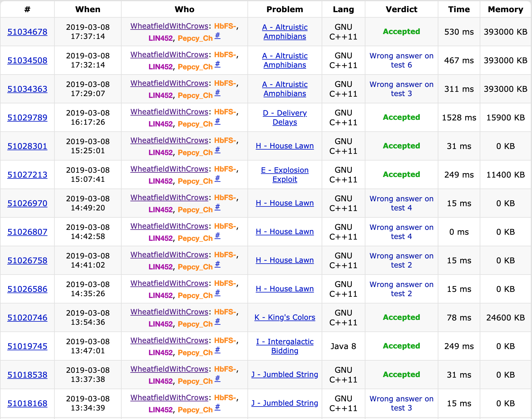
Task: Open K - King's Colors problem
Action: 285,317
